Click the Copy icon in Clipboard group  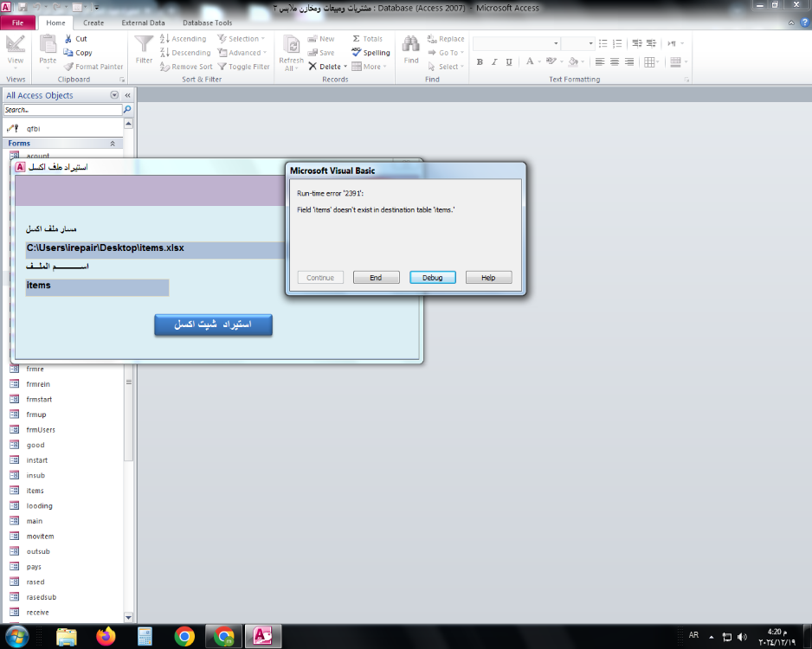point(68,52)
